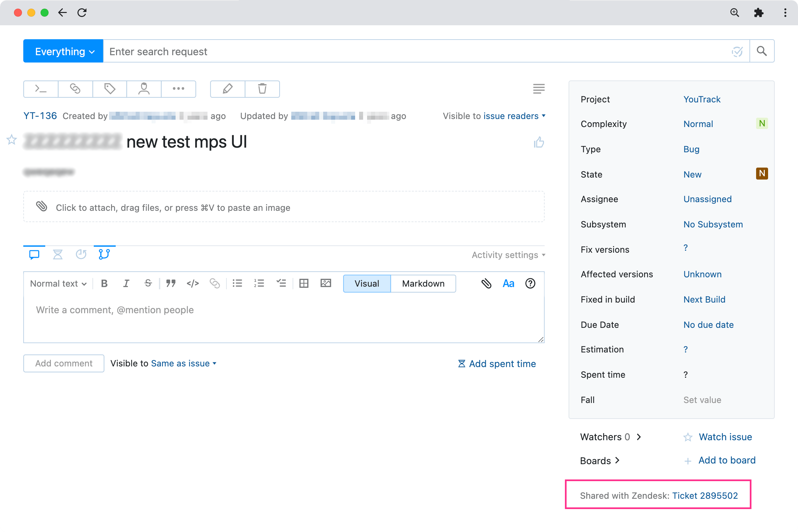Open the Everything search context dropdown

[63, 51]
